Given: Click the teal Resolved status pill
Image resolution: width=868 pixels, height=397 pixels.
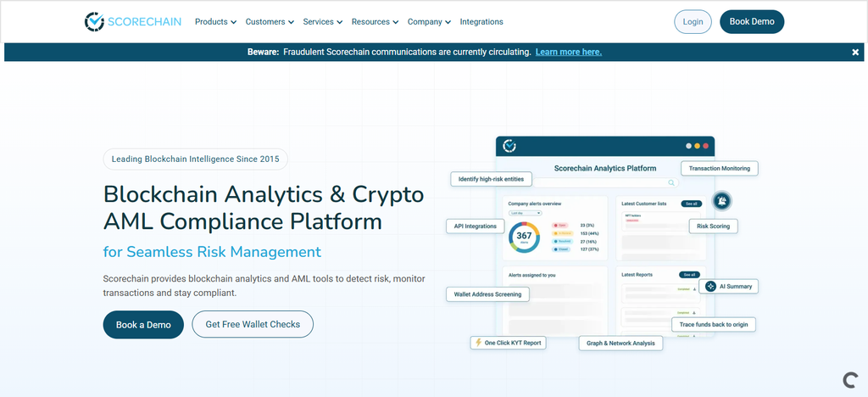Looking at the screenshot, I should (563, 242).
